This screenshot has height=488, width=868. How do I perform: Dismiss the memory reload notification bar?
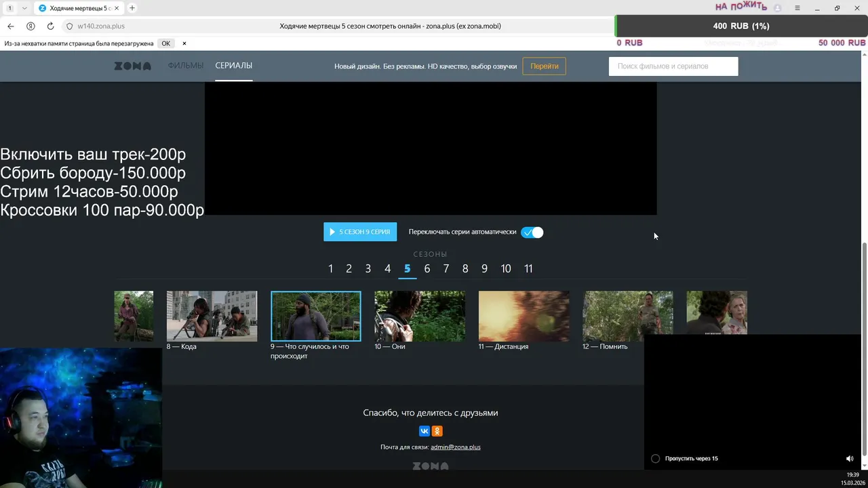(184, 43)
